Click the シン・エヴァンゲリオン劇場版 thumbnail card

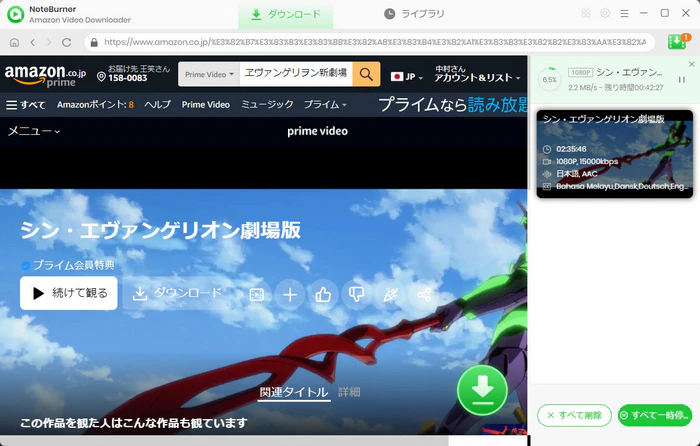tap(615, 154)
